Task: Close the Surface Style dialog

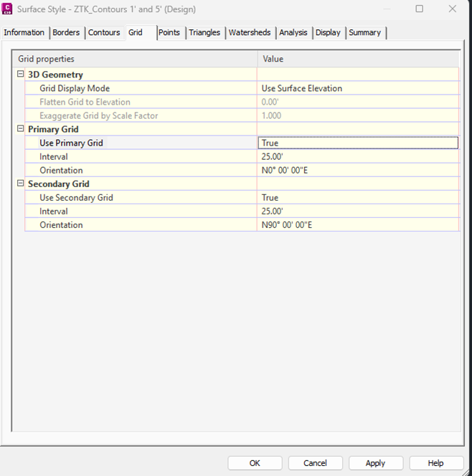Action: (x=453, y=9)
